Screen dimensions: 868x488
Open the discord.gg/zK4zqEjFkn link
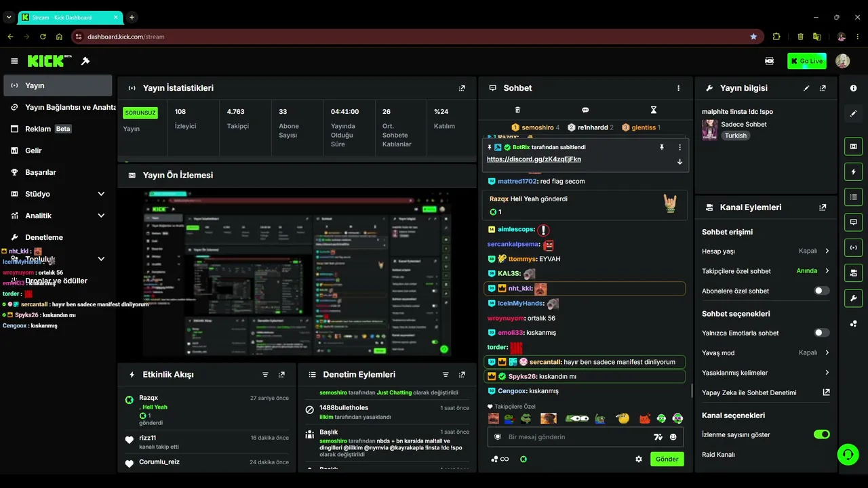point(534,159)
